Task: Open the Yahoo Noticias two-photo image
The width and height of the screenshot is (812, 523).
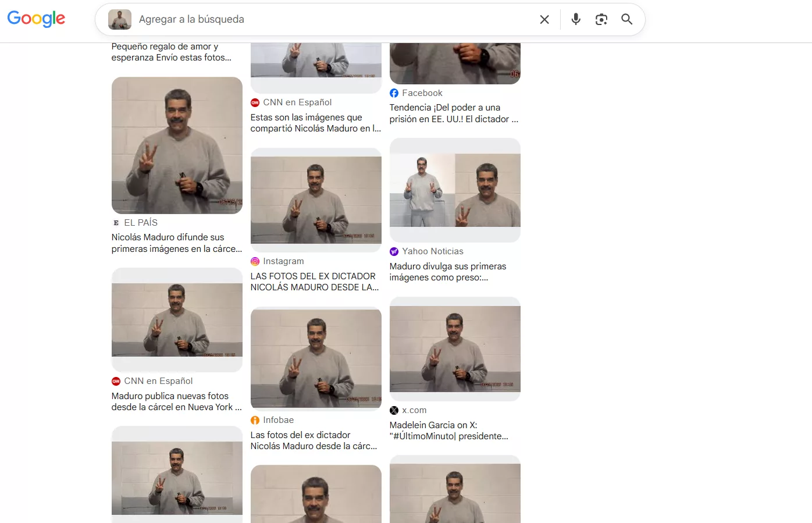Action: [455, 190]
